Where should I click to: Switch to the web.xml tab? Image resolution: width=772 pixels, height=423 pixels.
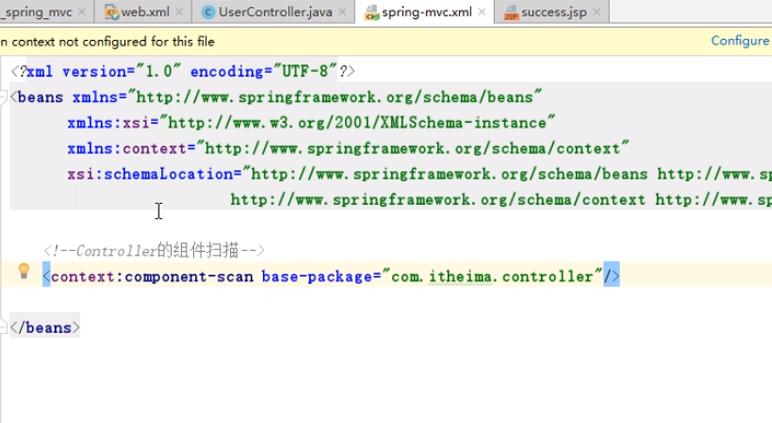tap(145, 12)
